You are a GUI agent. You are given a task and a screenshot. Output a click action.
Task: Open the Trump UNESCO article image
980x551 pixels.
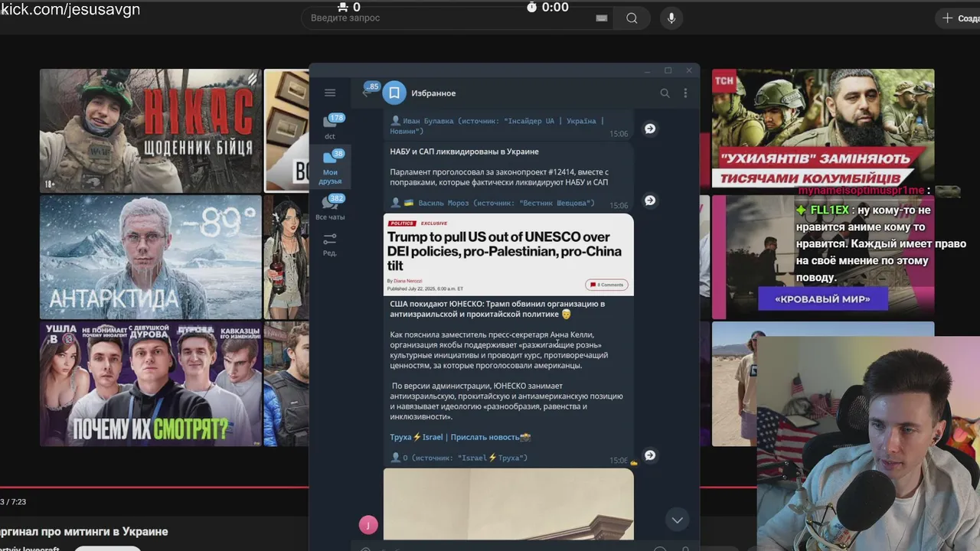click(x=508, y=255)
